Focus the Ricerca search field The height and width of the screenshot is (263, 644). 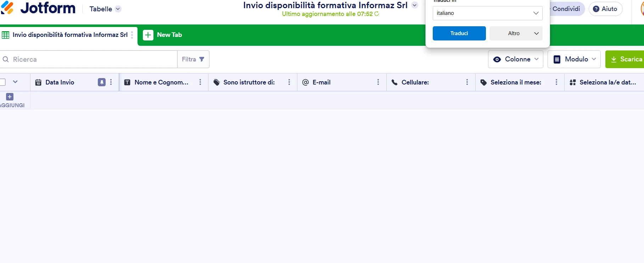point(89,59)
